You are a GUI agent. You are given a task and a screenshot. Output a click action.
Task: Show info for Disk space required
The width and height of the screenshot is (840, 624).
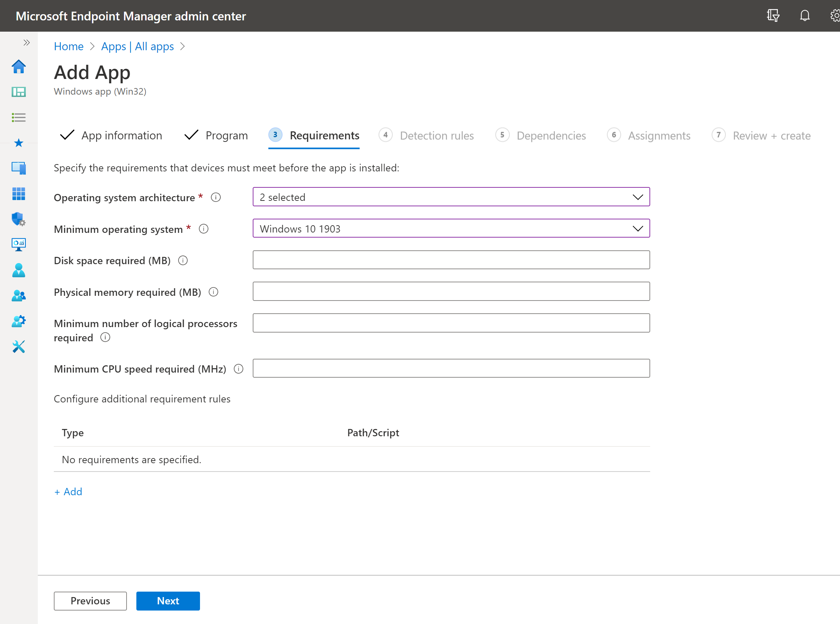183,261
